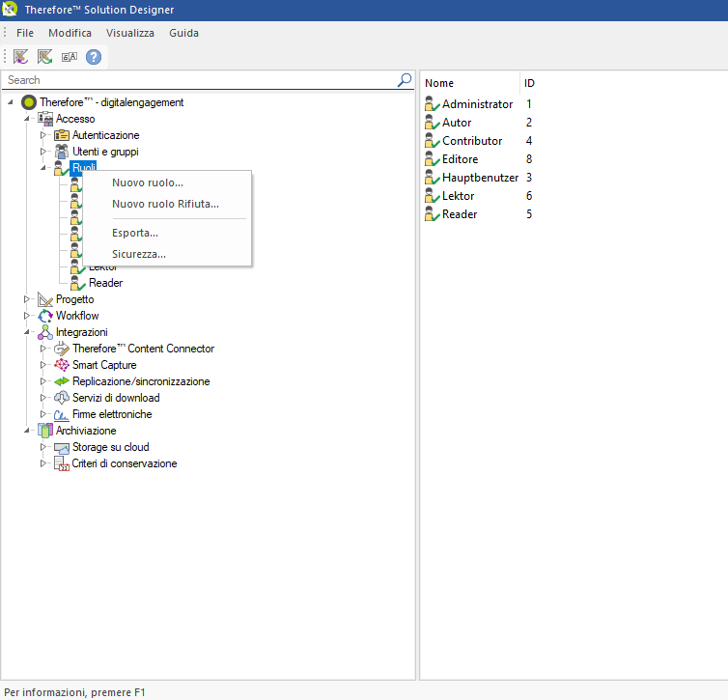The height and width of the screenshot is (700, 728).
Task: Open the File menu
Action: coord(25,33)
